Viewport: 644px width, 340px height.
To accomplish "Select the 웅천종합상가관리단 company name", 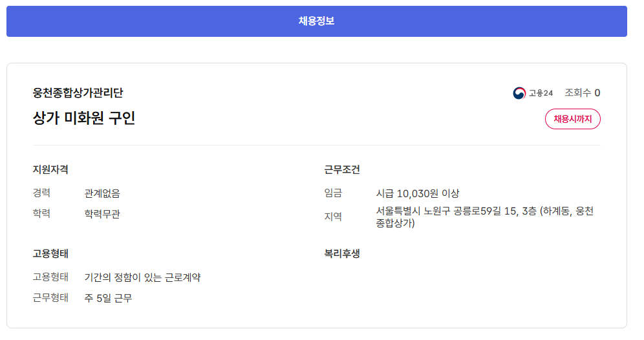I will [78, 93].
